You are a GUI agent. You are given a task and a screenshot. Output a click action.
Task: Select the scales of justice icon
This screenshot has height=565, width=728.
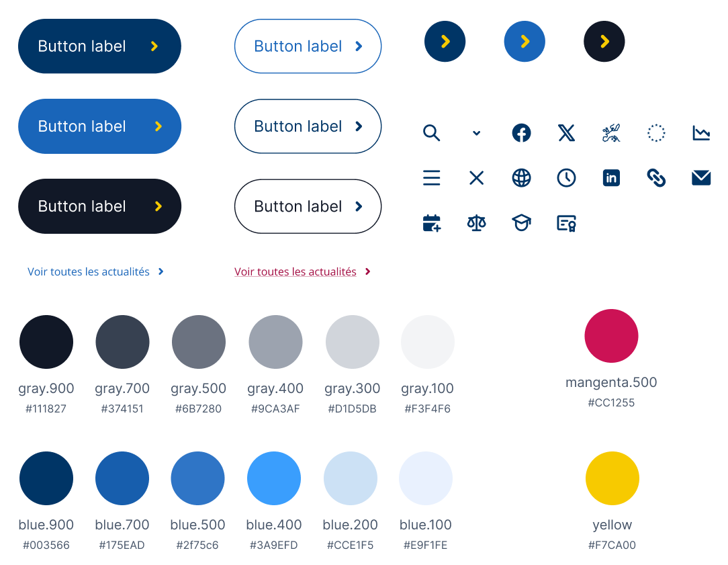[476, 222]
